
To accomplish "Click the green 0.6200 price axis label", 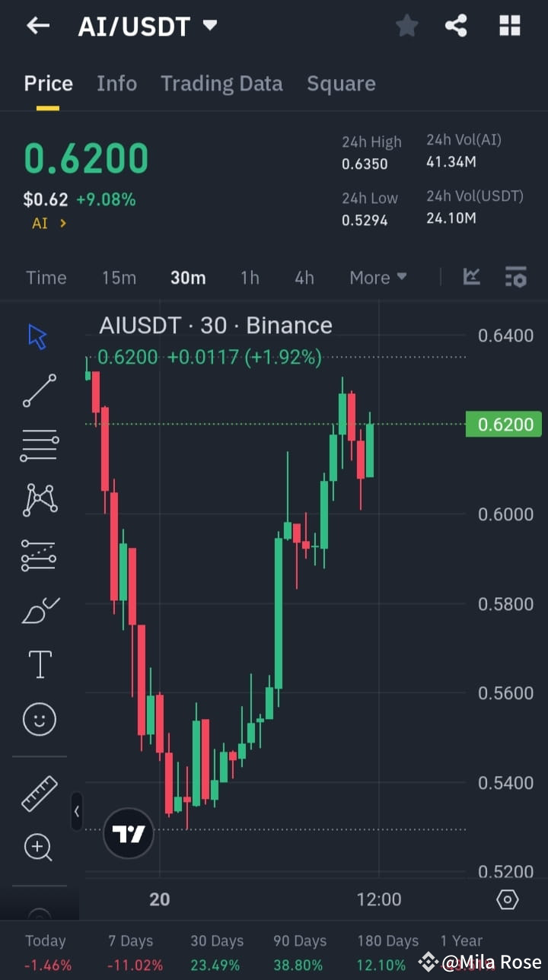I will [x=504, y=424].
